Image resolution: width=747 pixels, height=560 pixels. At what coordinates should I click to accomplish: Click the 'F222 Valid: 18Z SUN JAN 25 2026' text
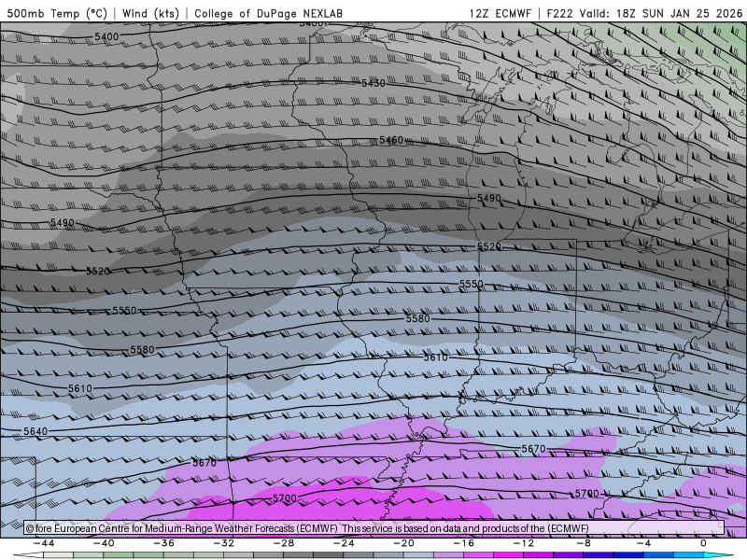[644, 13]
